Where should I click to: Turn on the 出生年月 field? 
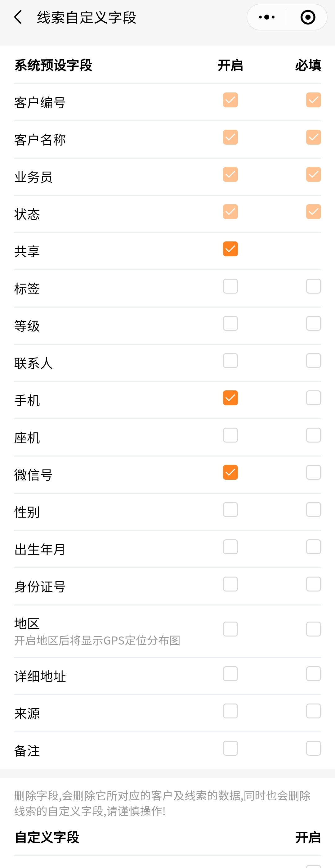(x=230, y=547)
